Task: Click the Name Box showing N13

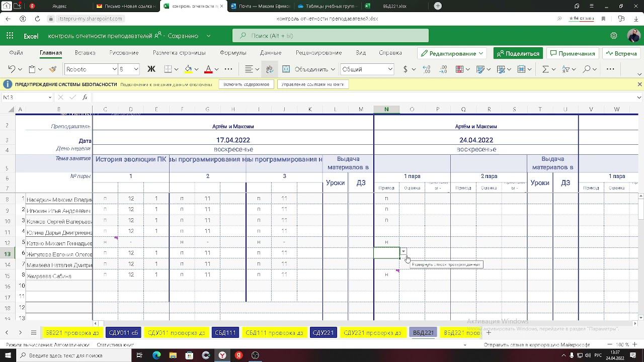Action: (27, 97)
